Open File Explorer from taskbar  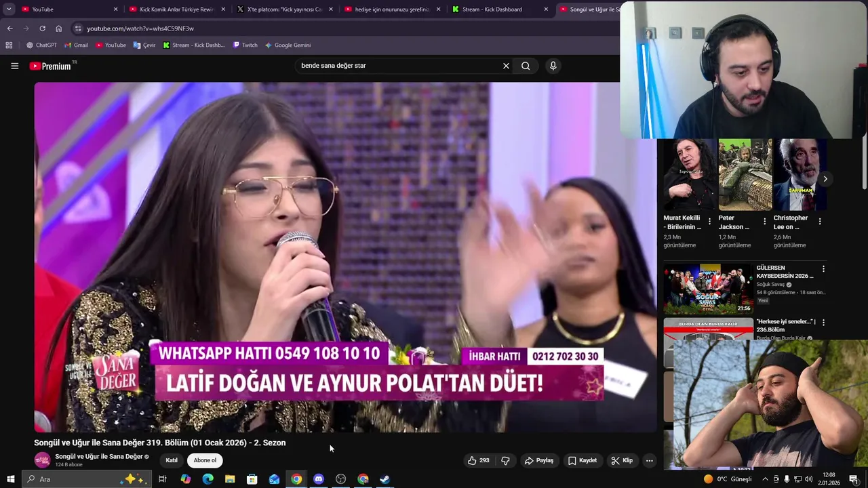click(x=230, y=479)
